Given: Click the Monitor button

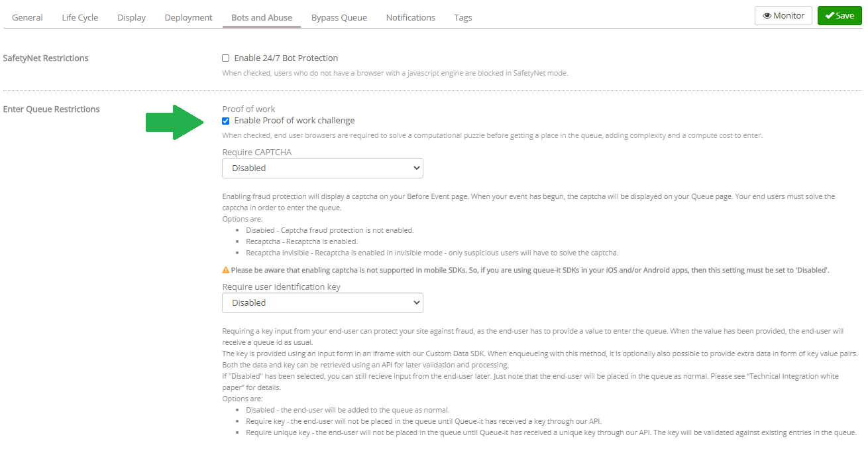Looking at the screenshot, I should 783,16.
